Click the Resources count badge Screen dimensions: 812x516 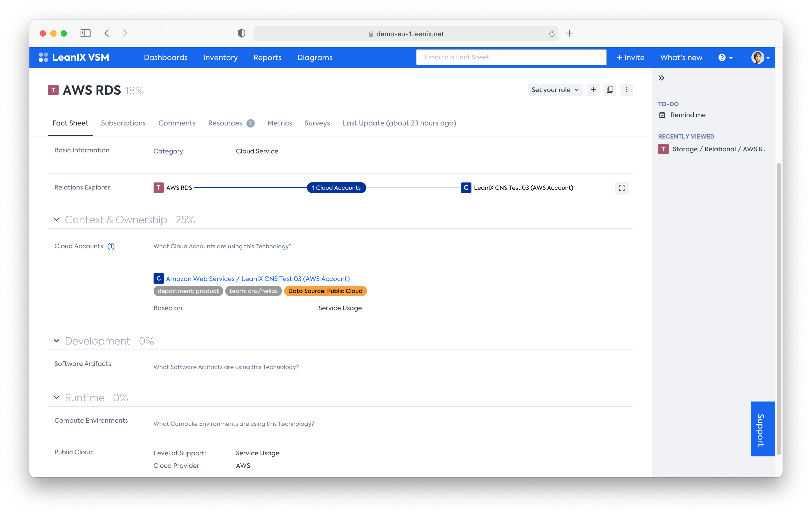251,123
